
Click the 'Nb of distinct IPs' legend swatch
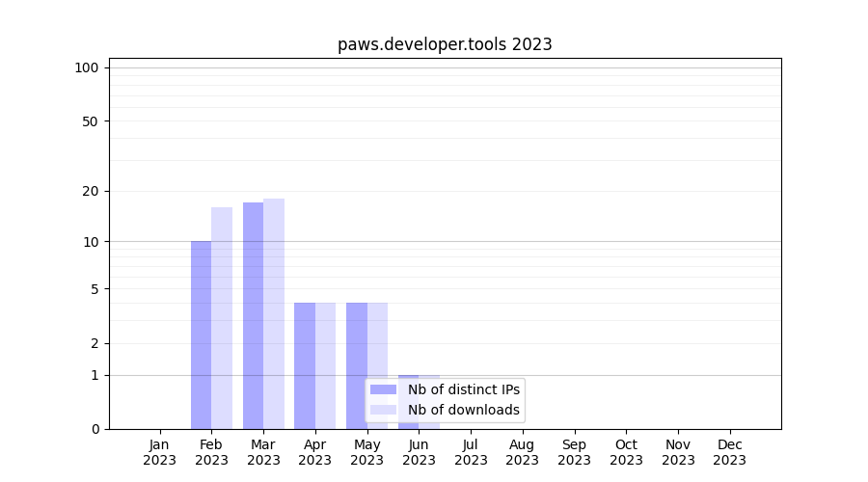click(383, 389)
